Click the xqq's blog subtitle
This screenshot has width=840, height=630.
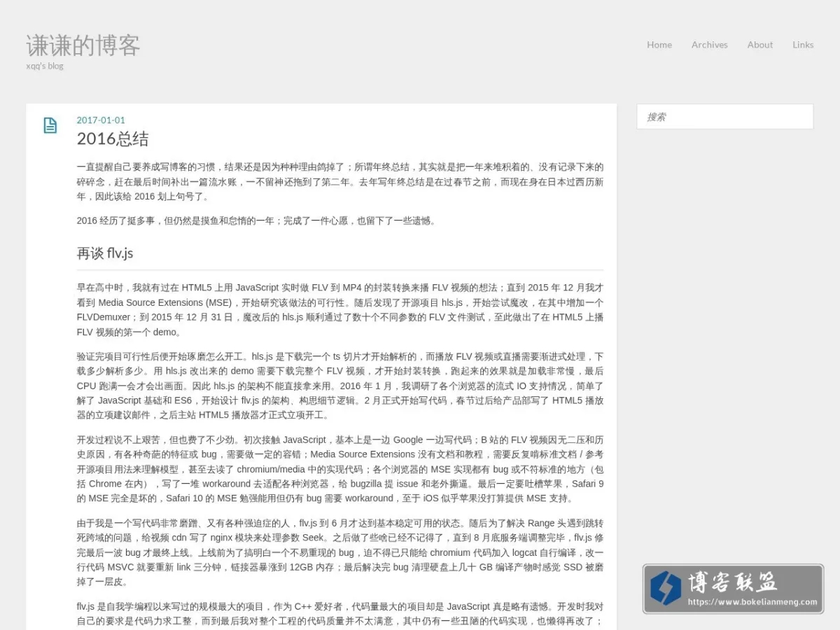(45, 66)
